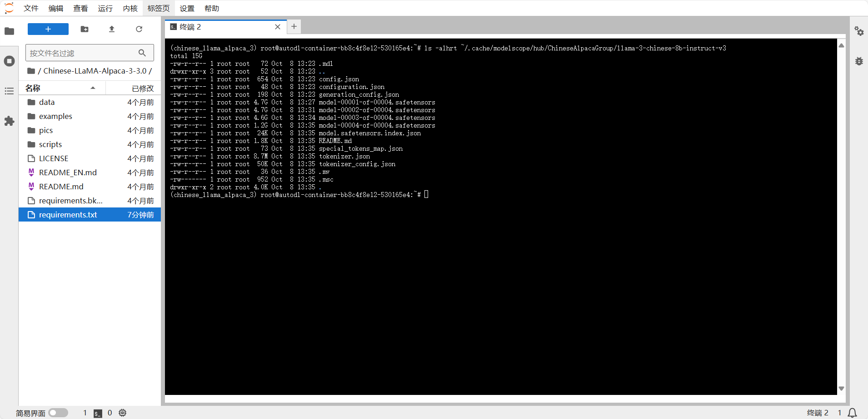The width and height of the screenshot is (868, 419).
Task: Click 'total 15G' line in terminal
Action: (186, 56)
